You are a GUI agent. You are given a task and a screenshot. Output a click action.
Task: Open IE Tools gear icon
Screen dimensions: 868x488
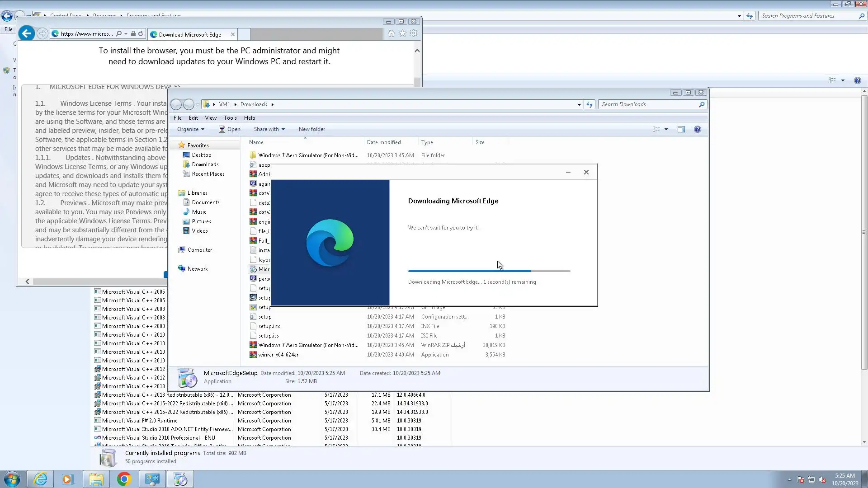(414, 33)
